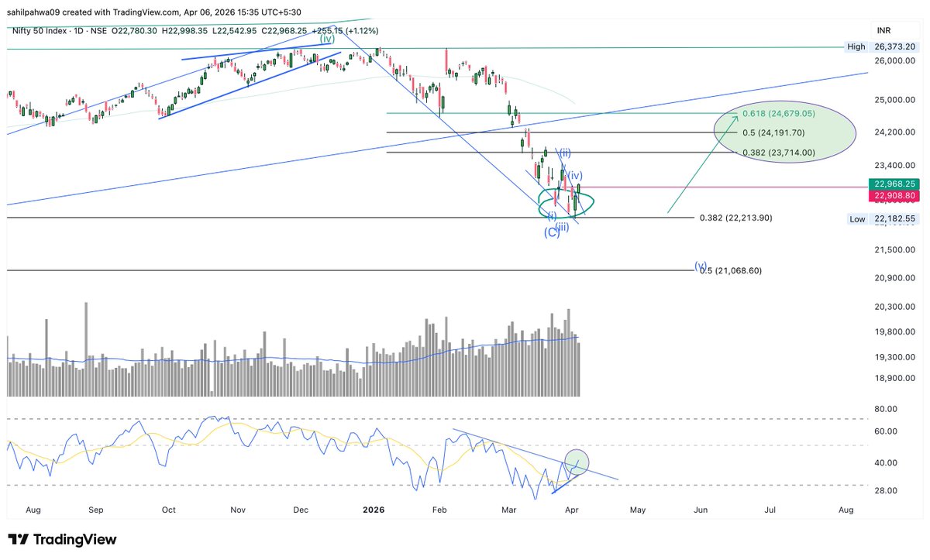Click the Mar time axis label
Image resolution: width=930 pixels, height=560 pixels.
point(510,510)
